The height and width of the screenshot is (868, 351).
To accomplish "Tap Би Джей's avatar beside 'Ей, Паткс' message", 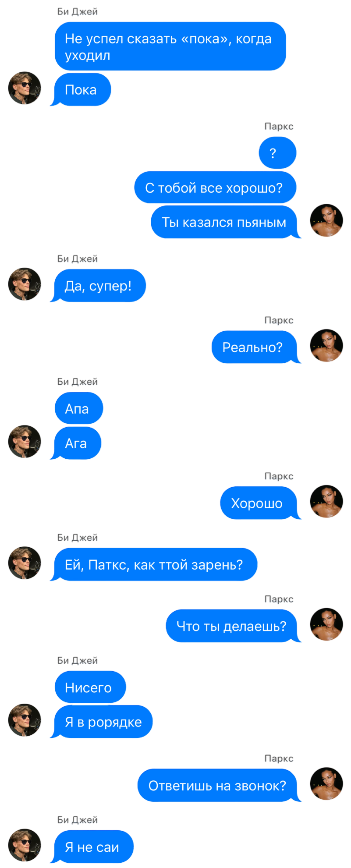I will (x=25, y=563).
